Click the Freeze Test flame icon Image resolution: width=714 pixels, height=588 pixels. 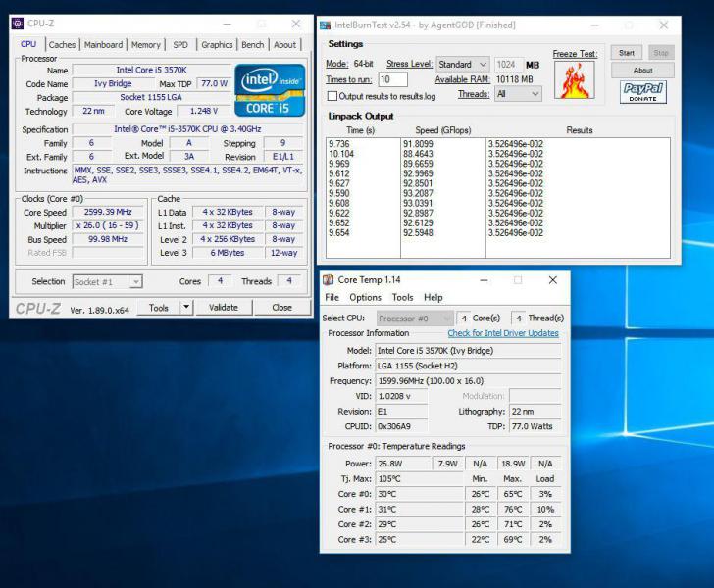(574, 80)
